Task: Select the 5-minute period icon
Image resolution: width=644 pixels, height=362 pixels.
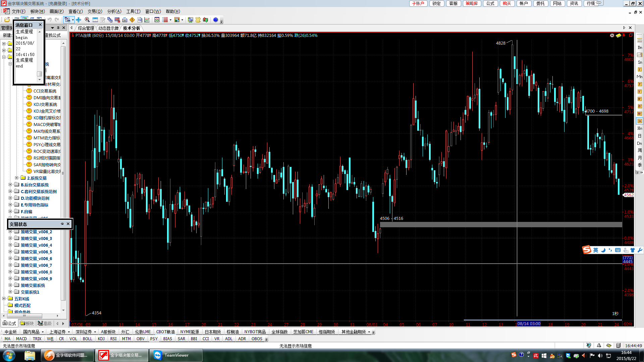Action: click(640, 92)
